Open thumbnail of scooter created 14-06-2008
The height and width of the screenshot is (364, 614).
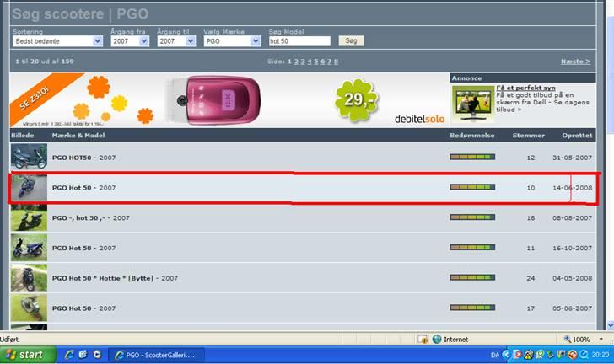29,187
